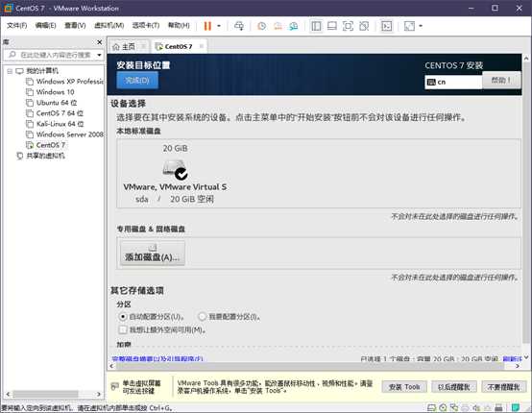Click the blue 完成(D) done button
The image size is (532, 413).
tap(137, 81)
